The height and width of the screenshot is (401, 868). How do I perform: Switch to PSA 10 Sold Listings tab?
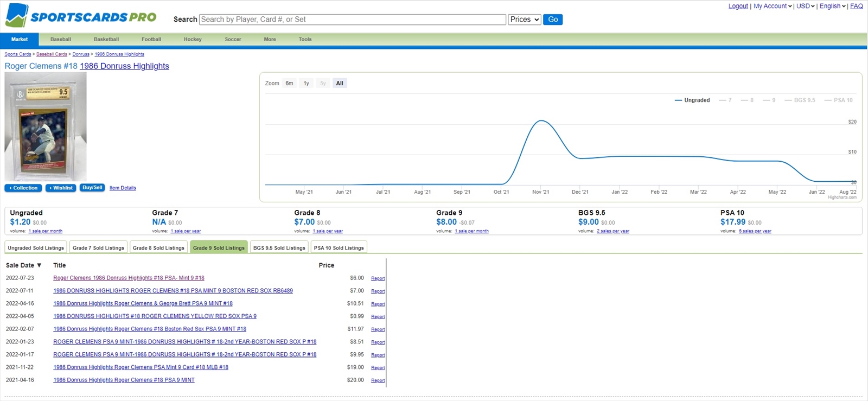coord(339,247)
